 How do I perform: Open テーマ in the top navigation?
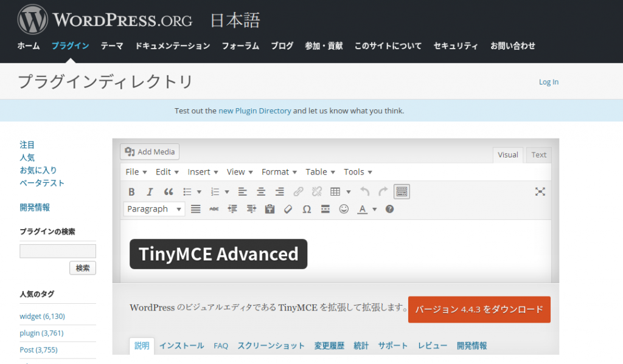point(112,46)
